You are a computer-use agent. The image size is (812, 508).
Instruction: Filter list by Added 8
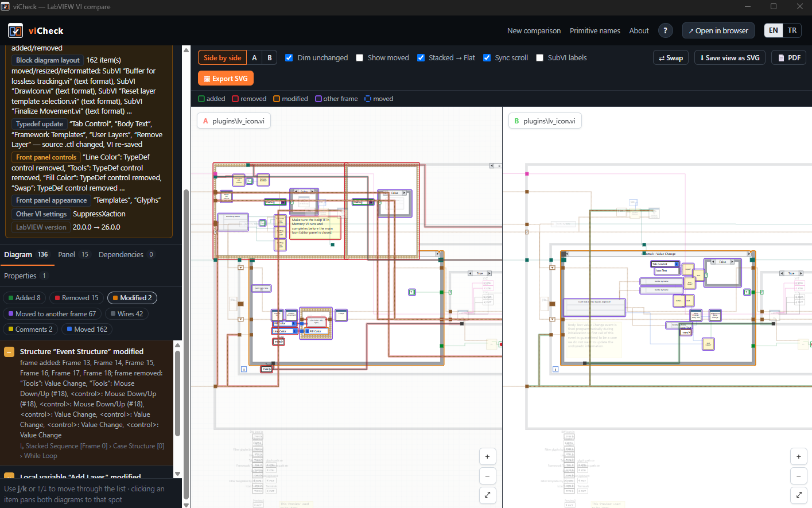24,298
